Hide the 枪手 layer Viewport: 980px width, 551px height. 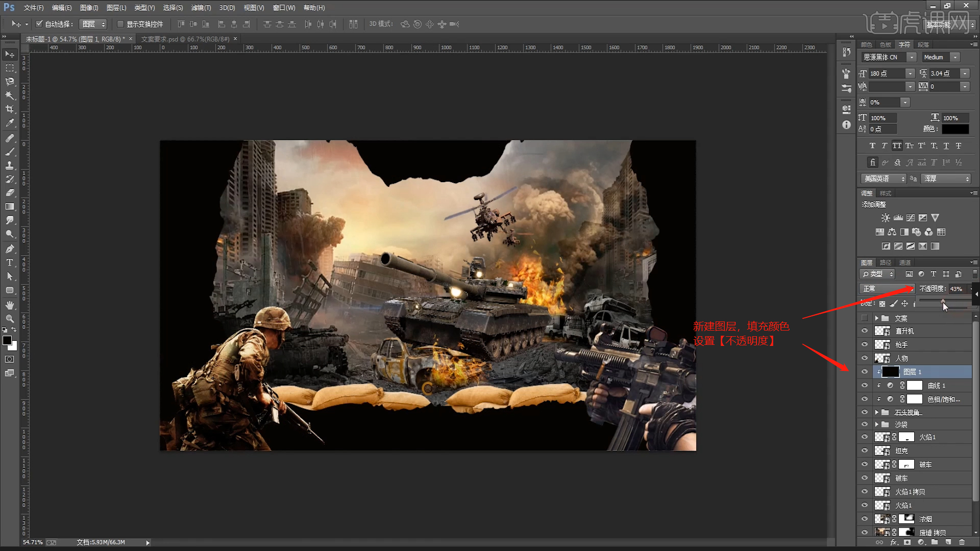point(865,345)
